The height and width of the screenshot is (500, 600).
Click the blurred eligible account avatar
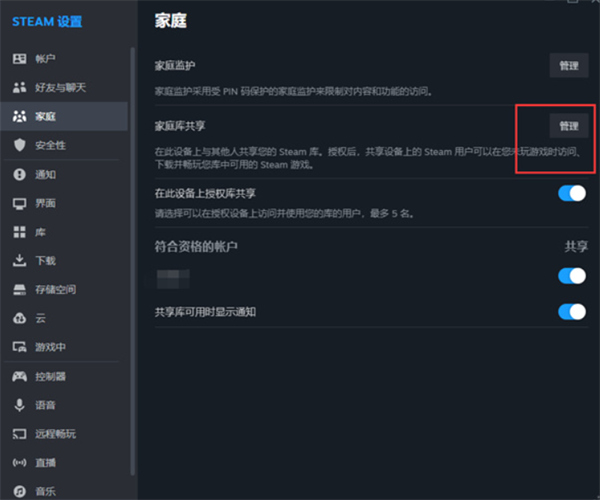173,279
